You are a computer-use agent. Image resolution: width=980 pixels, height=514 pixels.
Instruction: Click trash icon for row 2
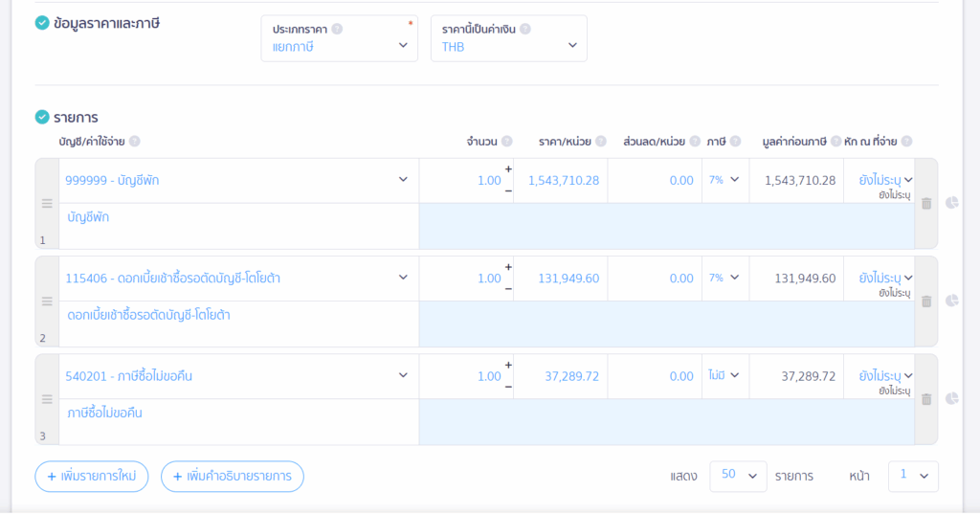[926, 302]
